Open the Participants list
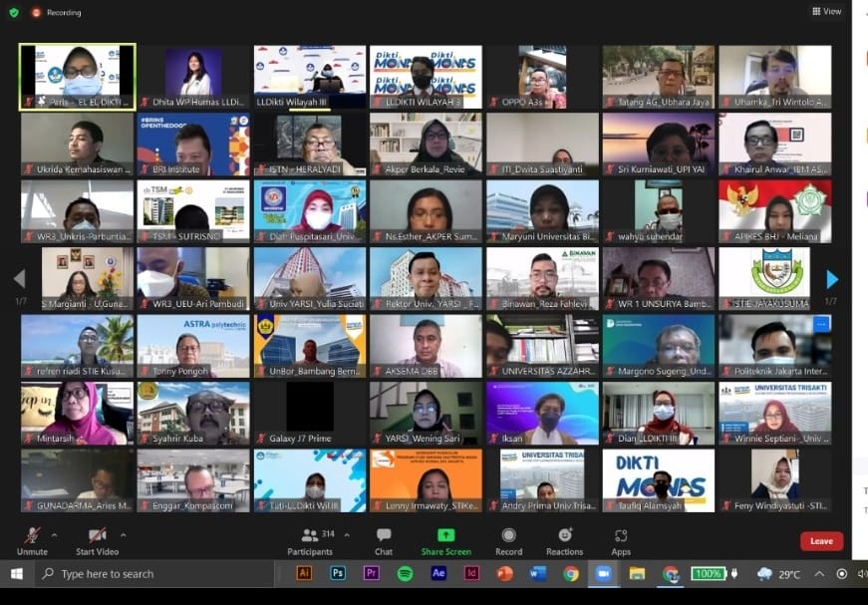The width and height of the screenshot is (868, 605). click(310, 540)
